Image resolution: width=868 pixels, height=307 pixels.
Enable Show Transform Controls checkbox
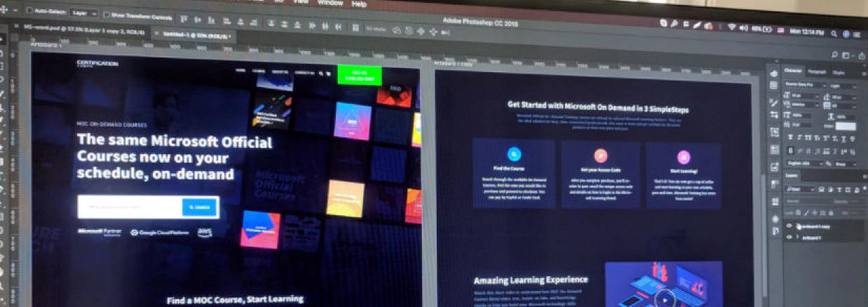(107, 15)
